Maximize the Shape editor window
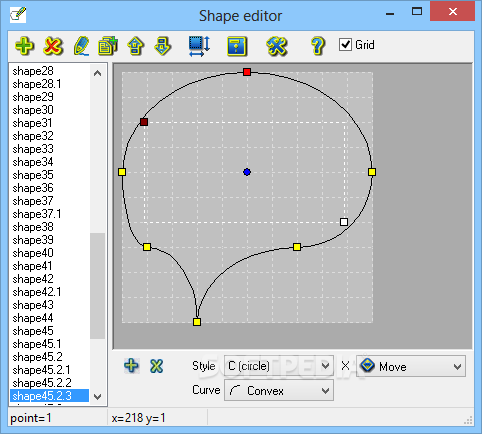 pos(417,12)
